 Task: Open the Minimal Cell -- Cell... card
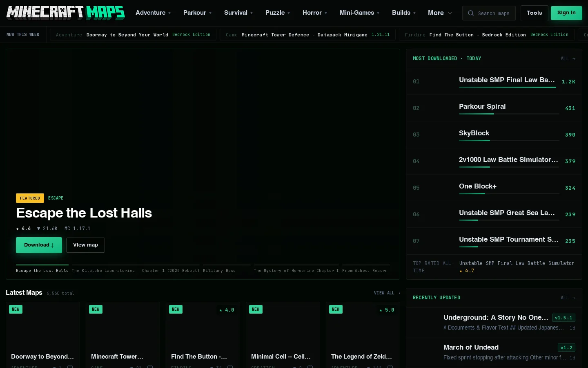pyautogui.click(x=283, y=335)
